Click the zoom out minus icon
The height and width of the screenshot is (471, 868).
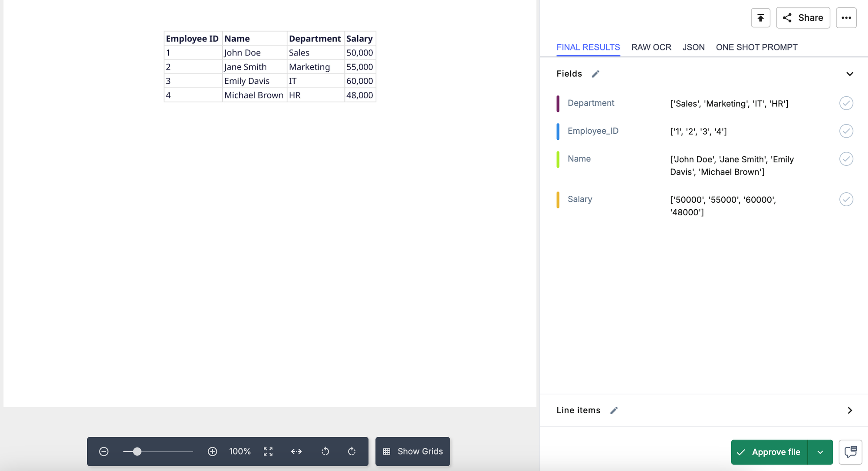(x=104, y=451)
